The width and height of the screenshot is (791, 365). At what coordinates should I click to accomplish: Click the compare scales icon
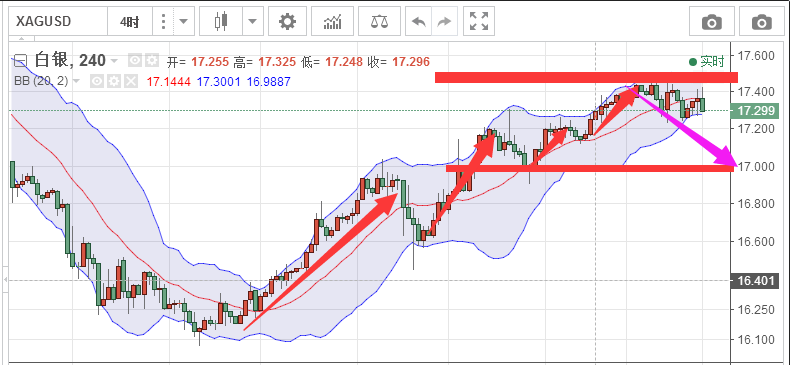pos(379,22)
